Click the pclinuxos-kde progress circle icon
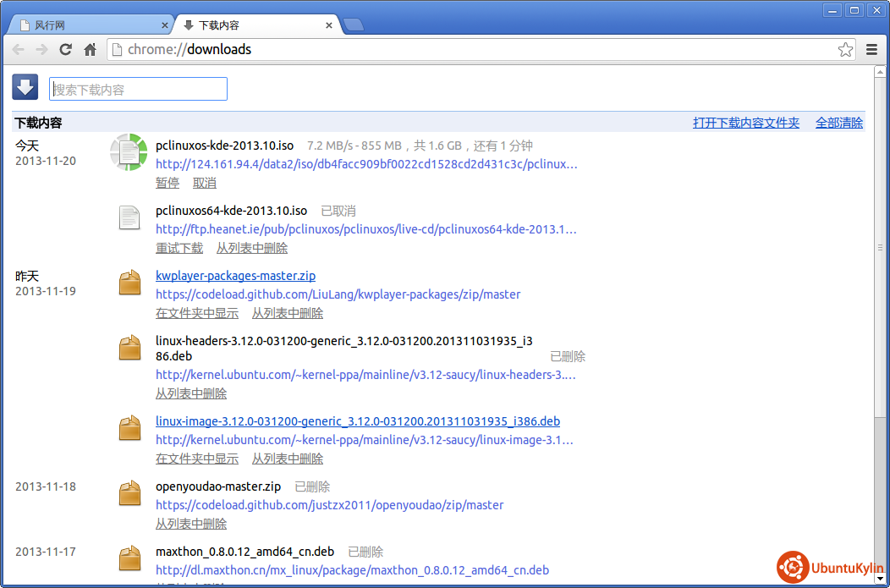890x588 pixels. click(x=129, y=152)
